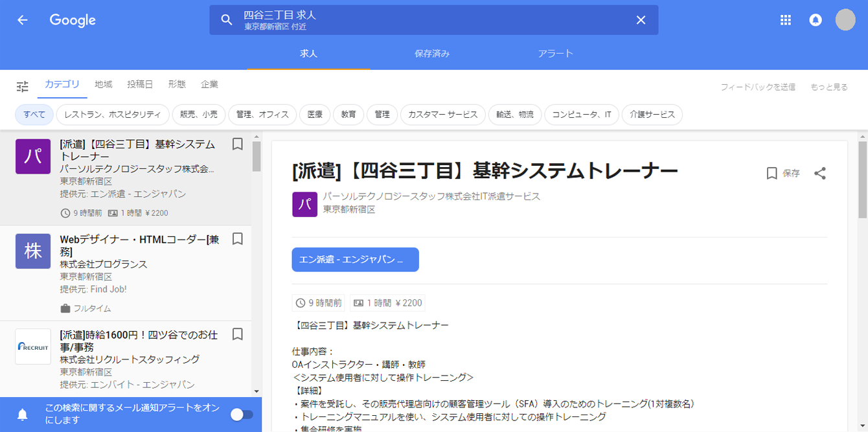Filter by 教育 category
Image resolution: width=868 pixels, height=432 pixels.
coord(348,115)
